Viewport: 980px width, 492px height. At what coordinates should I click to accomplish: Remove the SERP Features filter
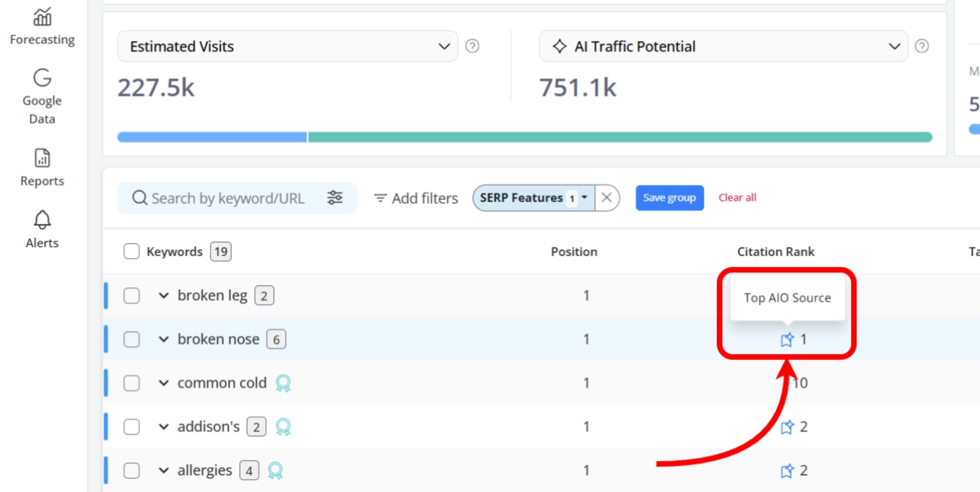point(606,198)
